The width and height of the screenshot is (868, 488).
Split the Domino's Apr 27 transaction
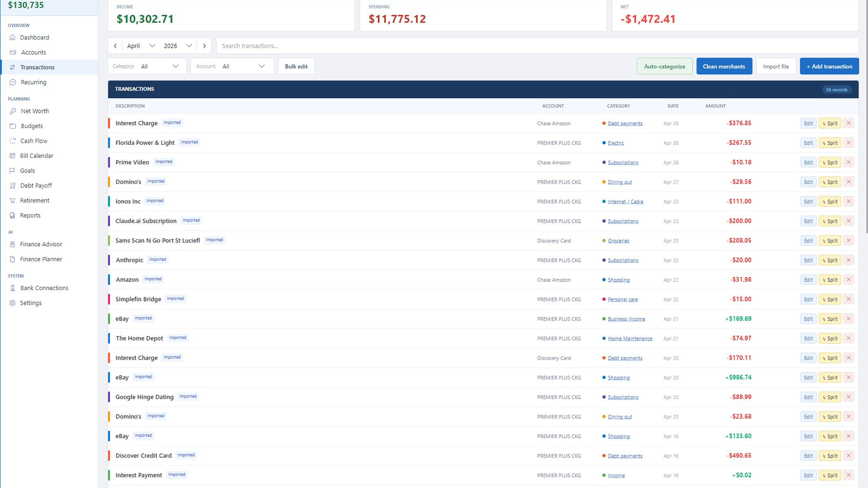[x=830, y=182]
